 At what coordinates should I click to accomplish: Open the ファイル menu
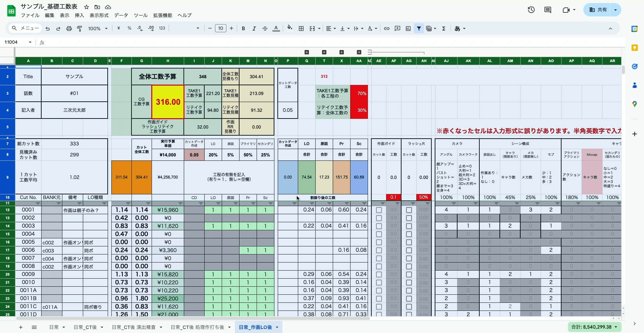pyautogui.click(x=30, y=15)
